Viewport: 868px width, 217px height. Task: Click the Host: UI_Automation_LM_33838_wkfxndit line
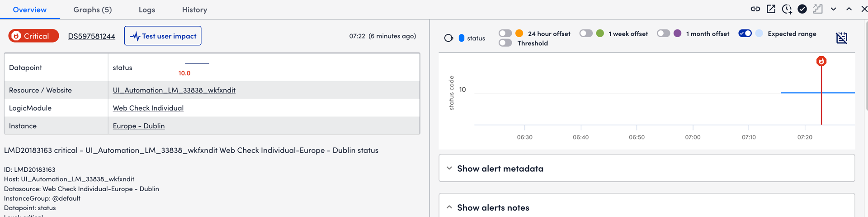pos(69,179)
